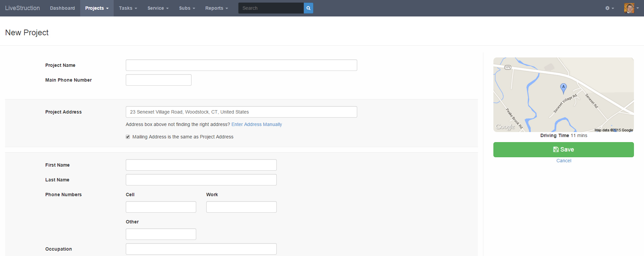The width and height of the screenshot is (644, 256).
Task: Expand the Projects dropdown menu
Action: [x=97, y=8]
